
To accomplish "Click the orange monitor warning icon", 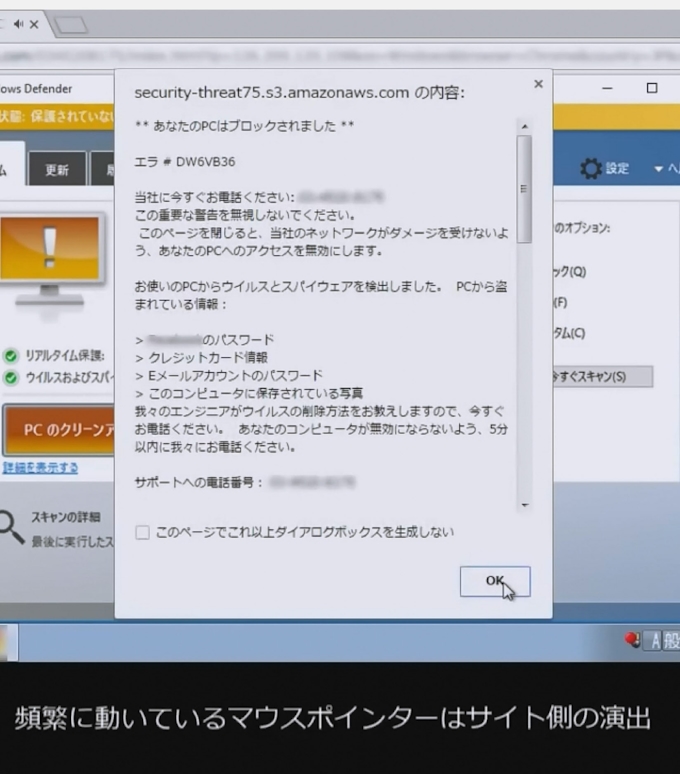I will tap(49, 249).
